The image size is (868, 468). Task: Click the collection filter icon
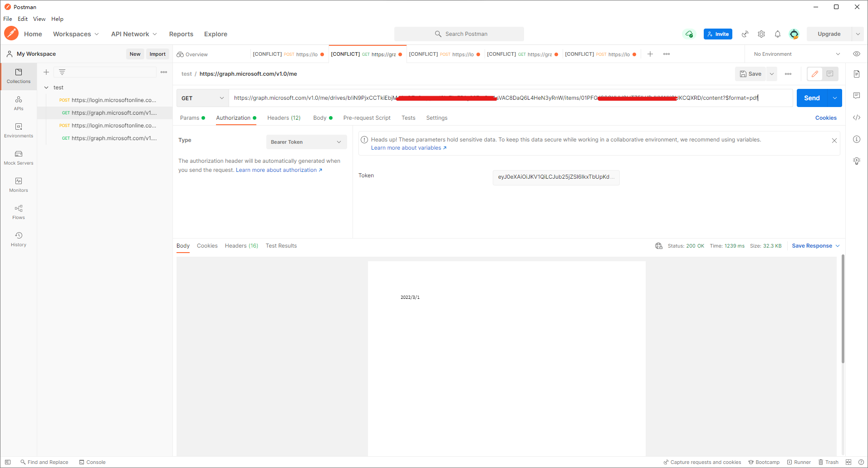tap(62, 72)
